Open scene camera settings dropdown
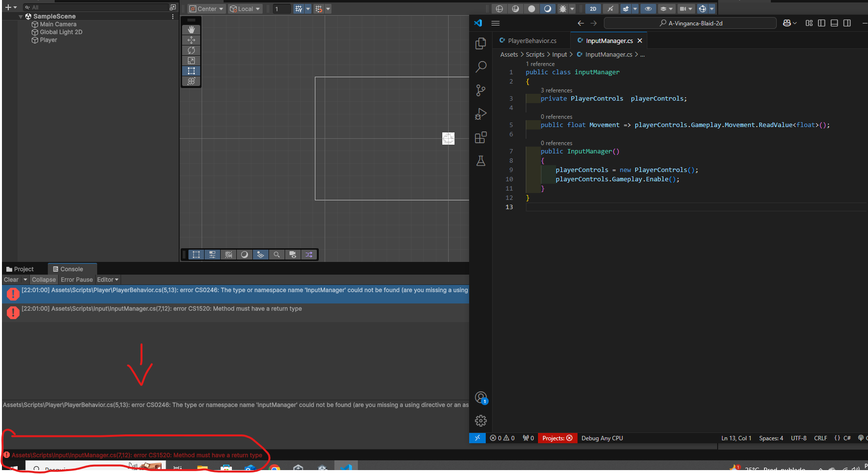868x474 pixels. (x=686, y=9)
